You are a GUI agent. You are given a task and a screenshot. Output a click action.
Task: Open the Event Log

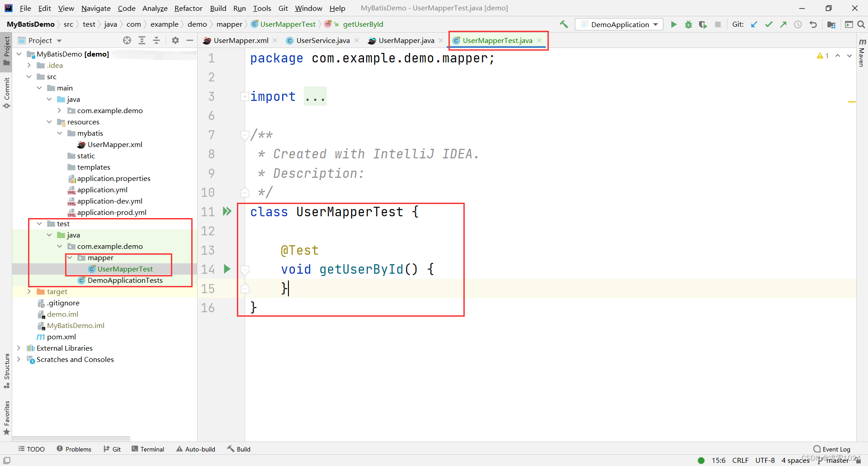(x=832, y=449)
